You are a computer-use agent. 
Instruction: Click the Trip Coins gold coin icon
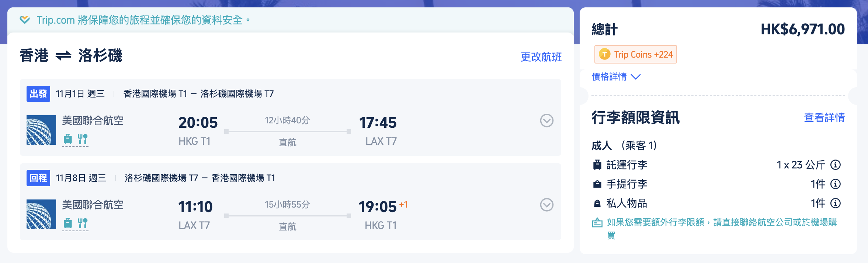tap(604, 54)
